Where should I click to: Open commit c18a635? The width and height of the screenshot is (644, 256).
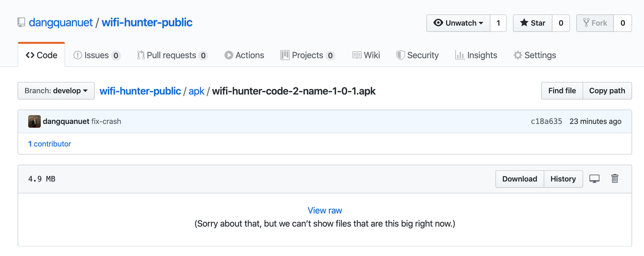click(x=546, y=122)
